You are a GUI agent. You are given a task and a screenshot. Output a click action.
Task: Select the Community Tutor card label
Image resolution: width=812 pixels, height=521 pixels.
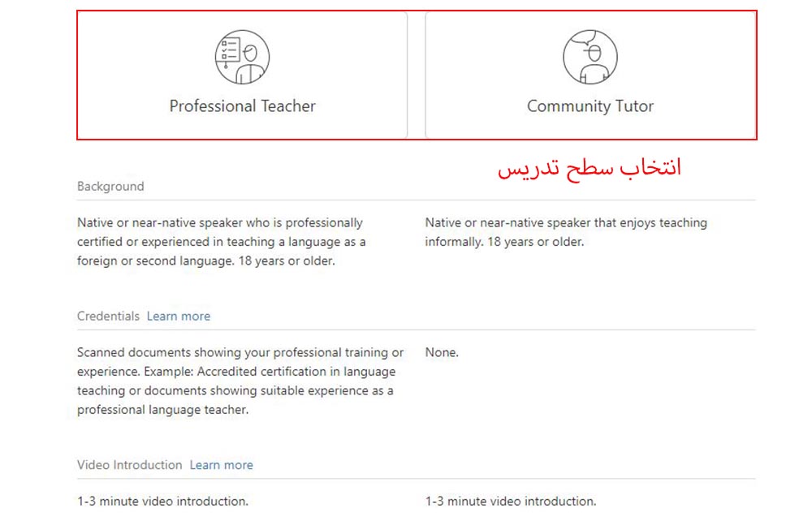590,106
